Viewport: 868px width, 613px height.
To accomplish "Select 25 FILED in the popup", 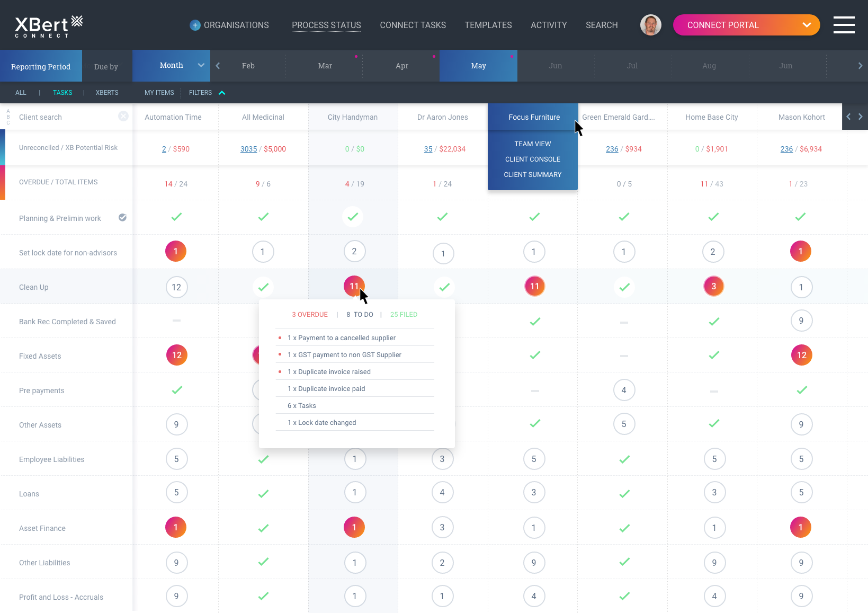I will [404, 315].
